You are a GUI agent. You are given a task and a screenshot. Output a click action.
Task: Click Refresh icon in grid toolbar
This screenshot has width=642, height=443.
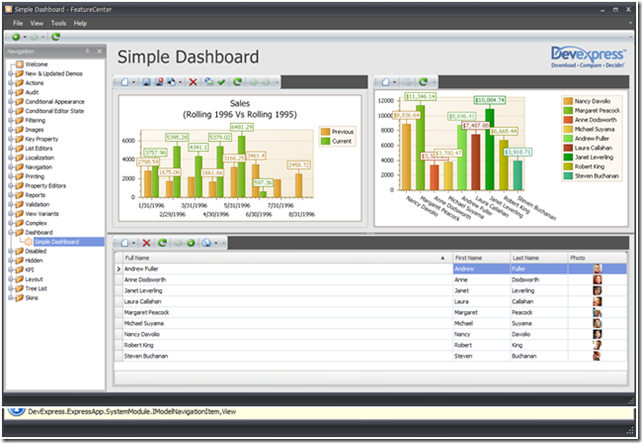click(162, 243)
